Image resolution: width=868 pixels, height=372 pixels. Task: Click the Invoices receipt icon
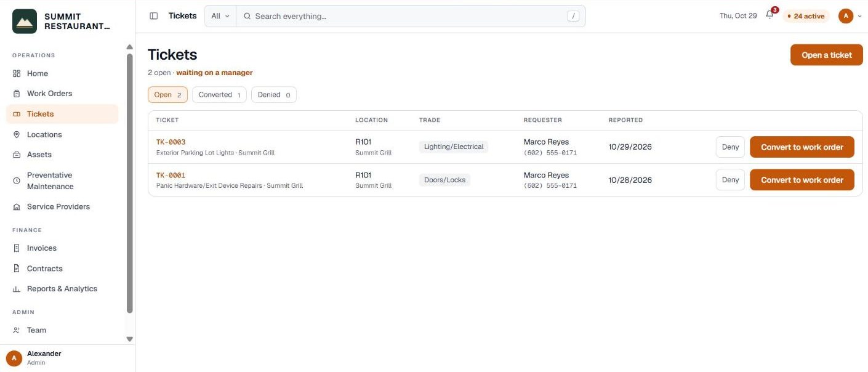17,248
